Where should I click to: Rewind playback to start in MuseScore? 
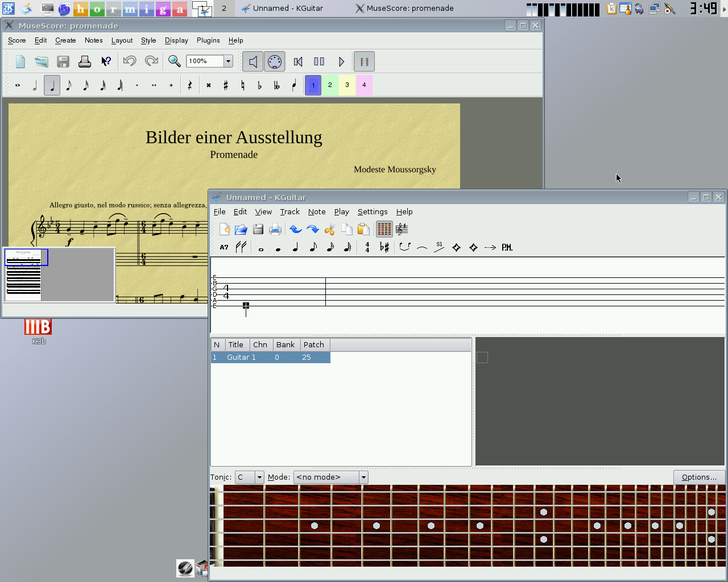(x=298, y=61)
